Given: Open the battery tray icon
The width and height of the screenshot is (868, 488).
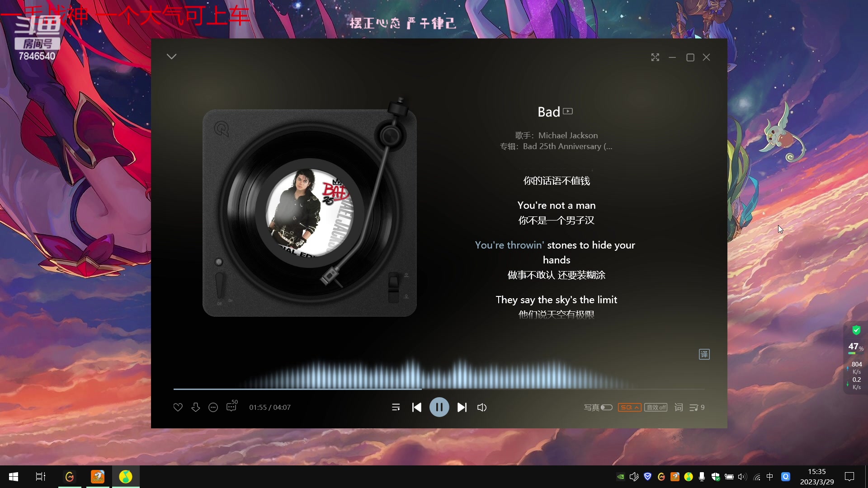Looking at the screenshot, I should [x=729, y=477].
